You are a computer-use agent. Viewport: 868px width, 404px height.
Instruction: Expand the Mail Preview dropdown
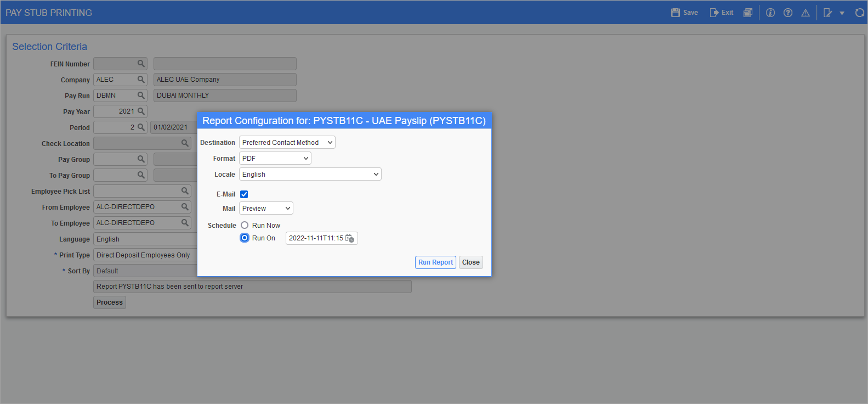(x=266, y=209)
